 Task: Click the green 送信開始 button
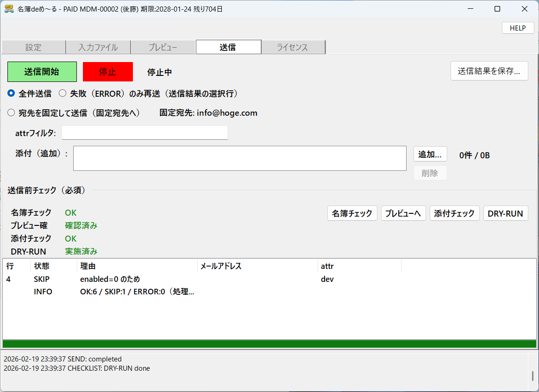[x=42, y=72]
